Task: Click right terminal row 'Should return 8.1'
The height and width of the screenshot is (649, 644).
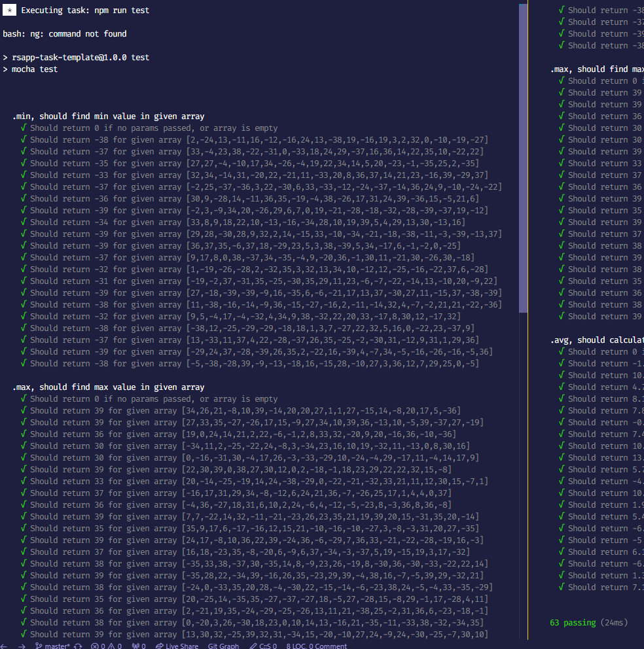Action: pyautogui.click(x=601, y=398)
